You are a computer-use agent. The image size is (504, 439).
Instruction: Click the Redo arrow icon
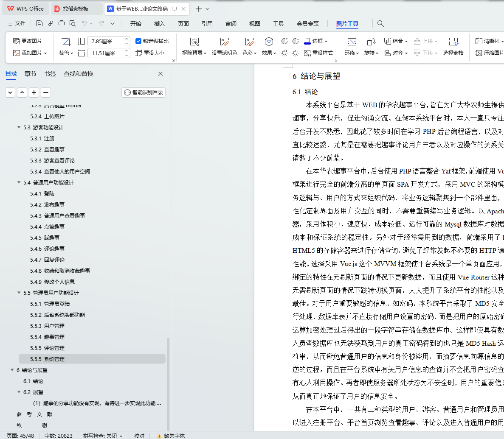pyautogui.click(x=101, y=23)
